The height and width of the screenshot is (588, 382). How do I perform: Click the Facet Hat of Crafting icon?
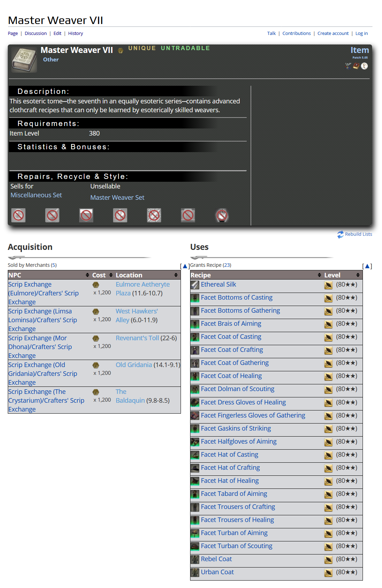click(x=195, y=468)
